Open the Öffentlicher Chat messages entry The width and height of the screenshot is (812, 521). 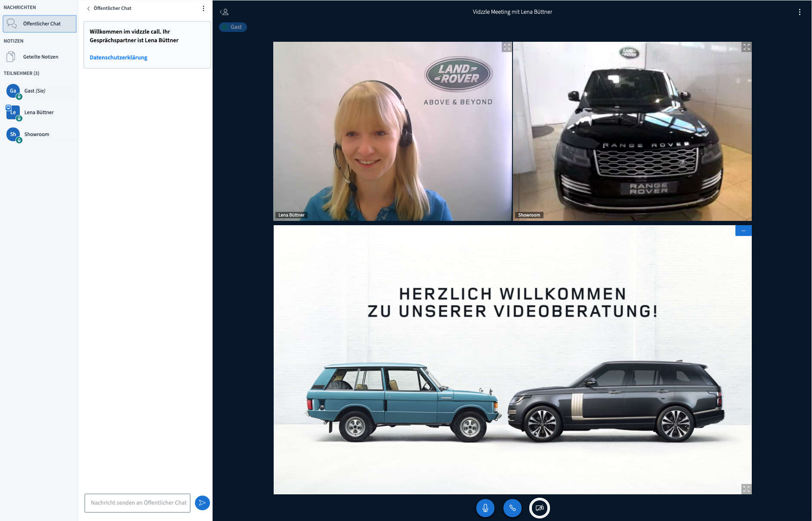point(40,24)
